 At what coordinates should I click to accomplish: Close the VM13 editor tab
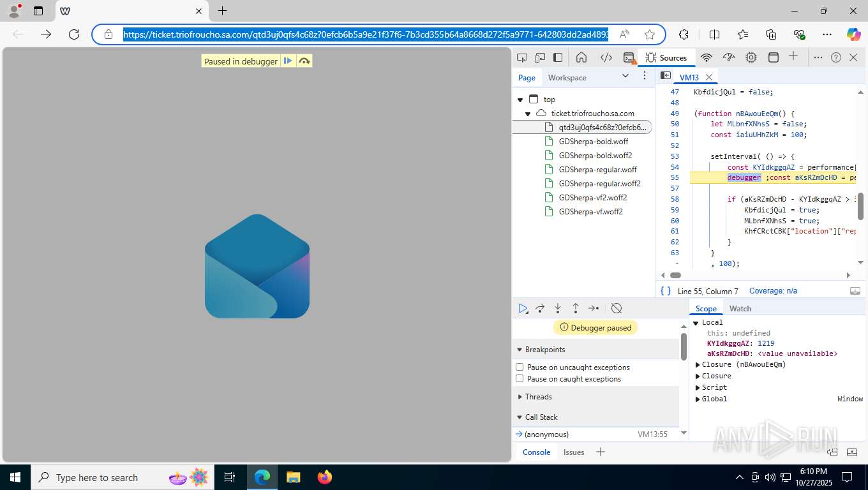pyautogui.click(x=709, y=77)
